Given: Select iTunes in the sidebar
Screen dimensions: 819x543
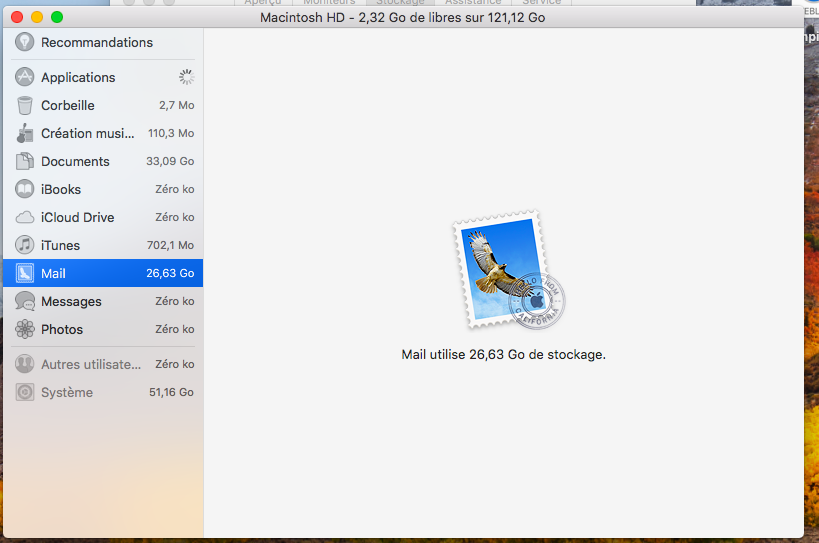Looking at the screenshot, I should coord(103,245).
